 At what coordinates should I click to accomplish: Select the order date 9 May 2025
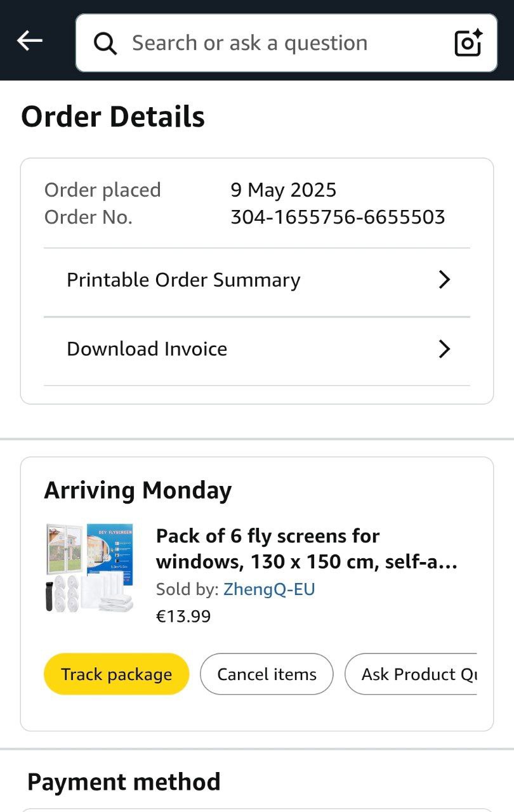[283, 190]
